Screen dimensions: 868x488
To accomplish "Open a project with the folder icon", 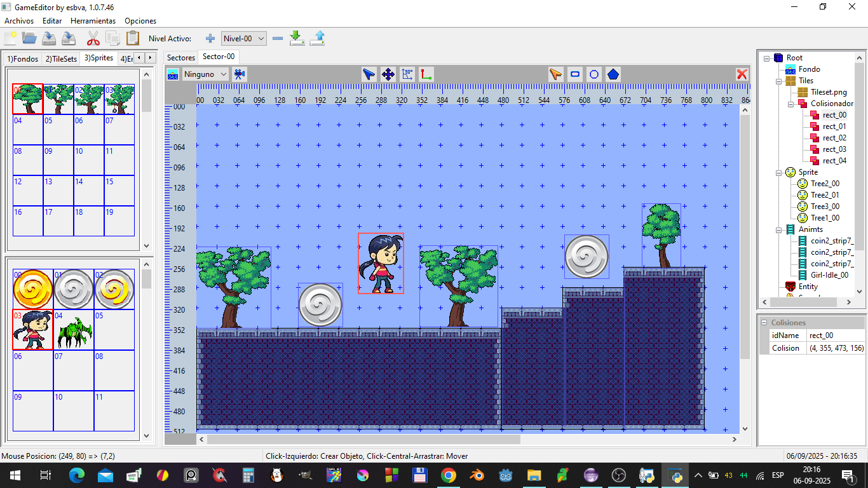I will tap(29, 38).
